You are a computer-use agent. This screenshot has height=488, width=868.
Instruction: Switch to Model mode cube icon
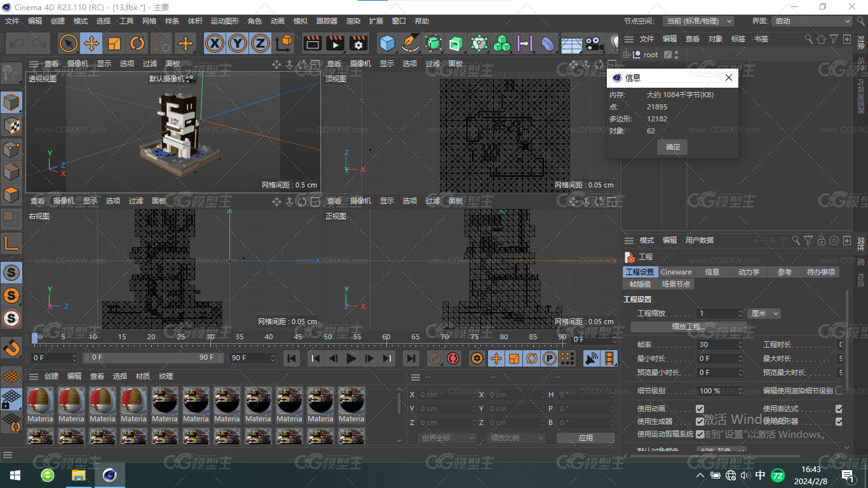pyautogui.click(x=11, y=102)
